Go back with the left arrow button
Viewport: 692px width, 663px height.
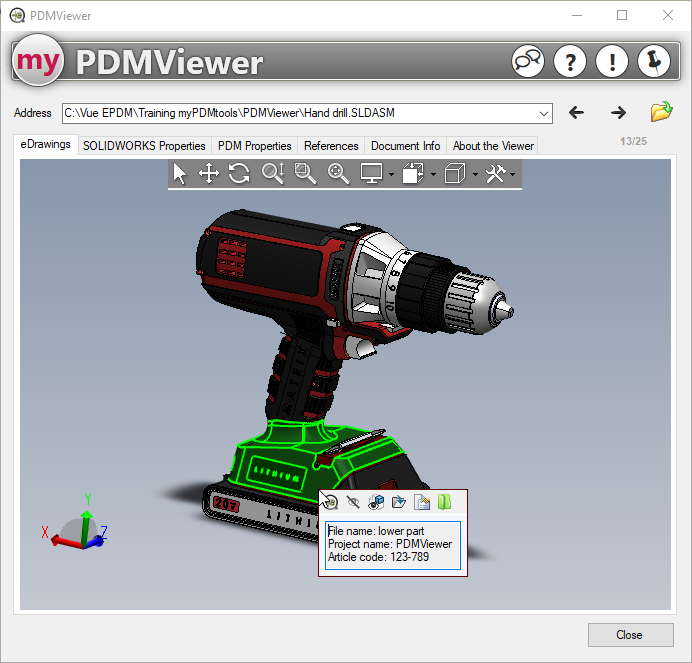(576, 113)
